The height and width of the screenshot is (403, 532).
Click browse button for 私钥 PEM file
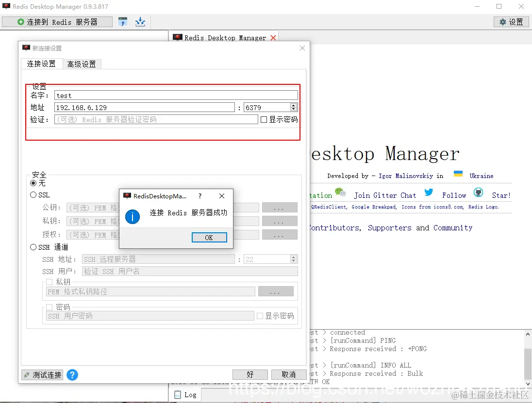point(280,221)
